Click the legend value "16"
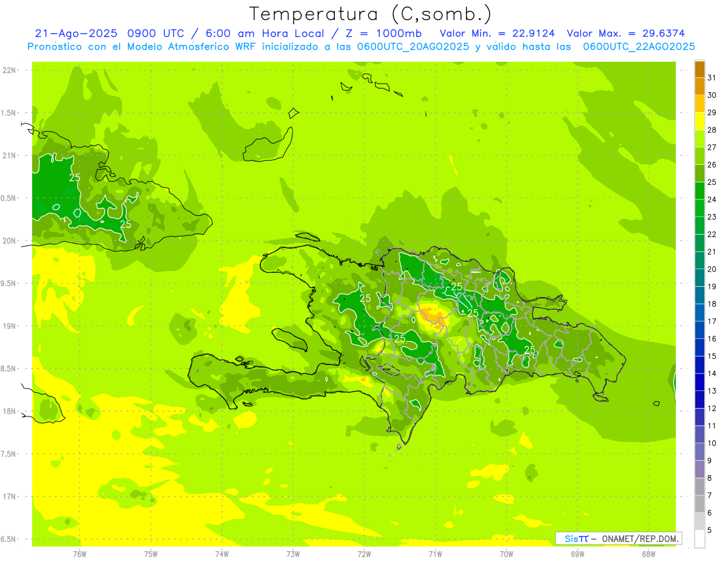The width and height of the screenshot is (728, 562). pyautogui.click(x=712, y=339)
